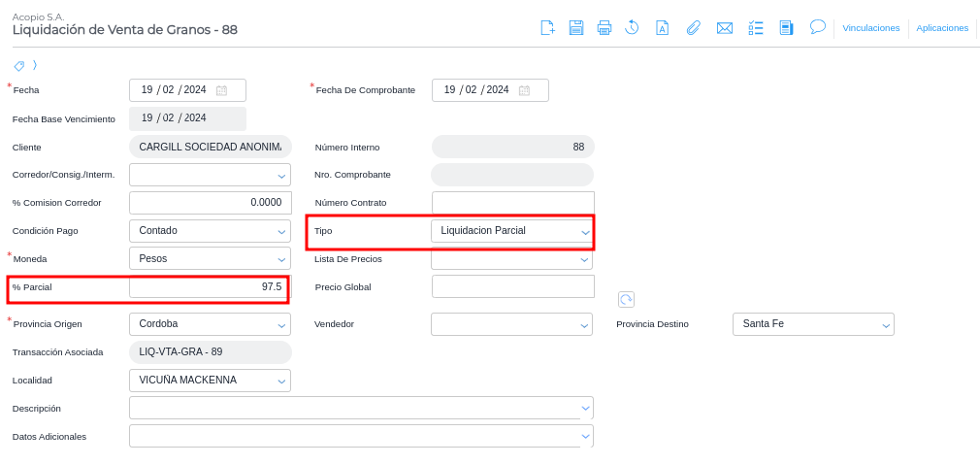Open the Aplicaciones menu
The image size is (980, 465).
coord(942,28)
